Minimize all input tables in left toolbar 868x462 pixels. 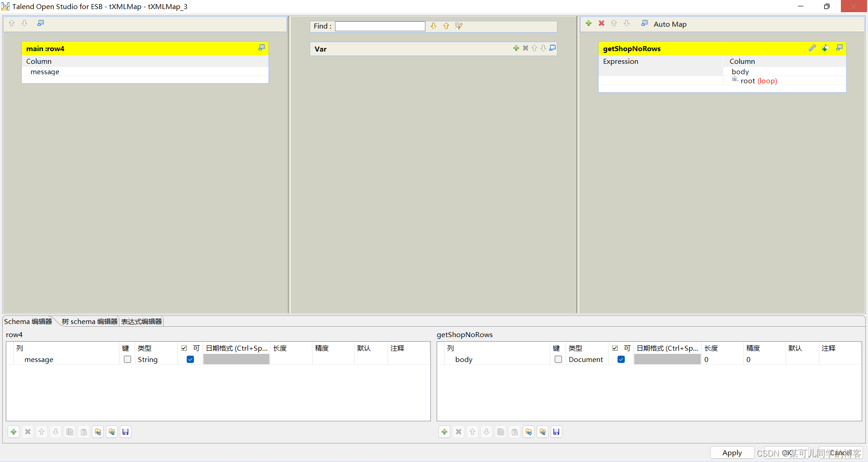41,23
